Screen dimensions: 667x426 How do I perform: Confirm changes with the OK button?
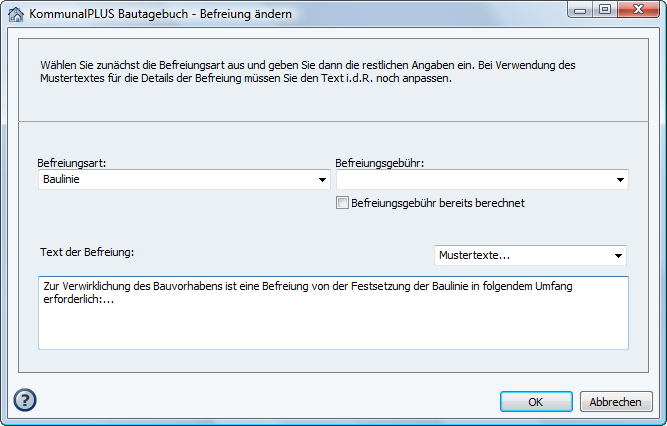click(535, 401)
